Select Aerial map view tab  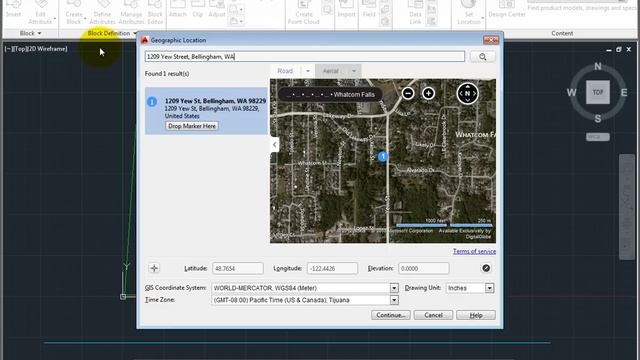(331, 71)
